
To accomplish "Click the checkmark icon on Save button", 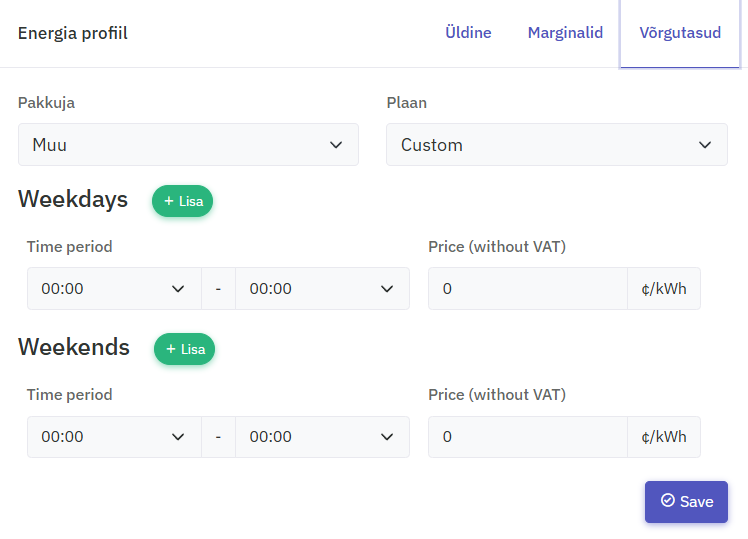I will click(668, 501).
